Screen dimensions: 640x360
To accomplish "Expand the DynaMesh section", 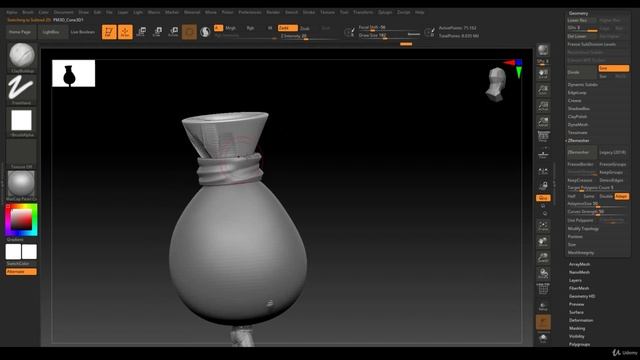I will coord(578,124).
